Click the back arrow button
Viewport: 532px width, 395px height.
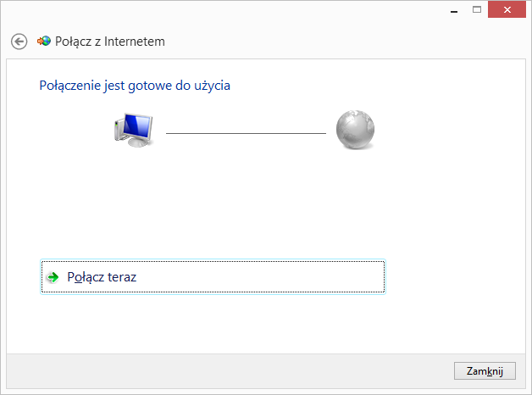click(19, 41)
